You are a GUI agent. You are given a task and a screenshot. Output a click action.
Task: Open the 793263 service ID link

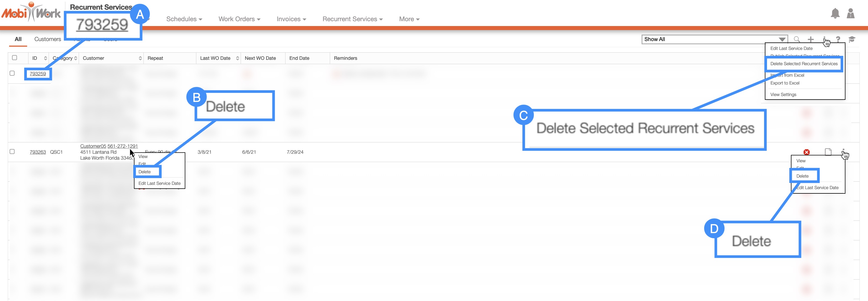point(38,152)
